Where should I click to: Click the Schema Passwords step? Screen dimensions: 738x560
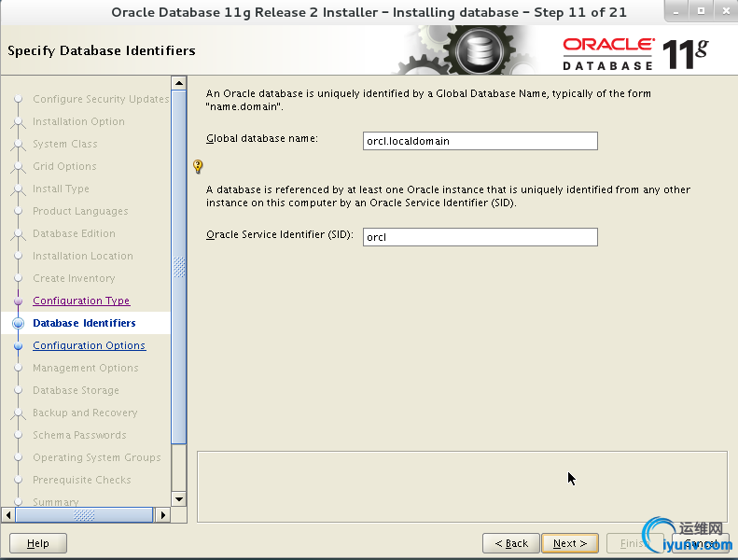coord(79,435)
